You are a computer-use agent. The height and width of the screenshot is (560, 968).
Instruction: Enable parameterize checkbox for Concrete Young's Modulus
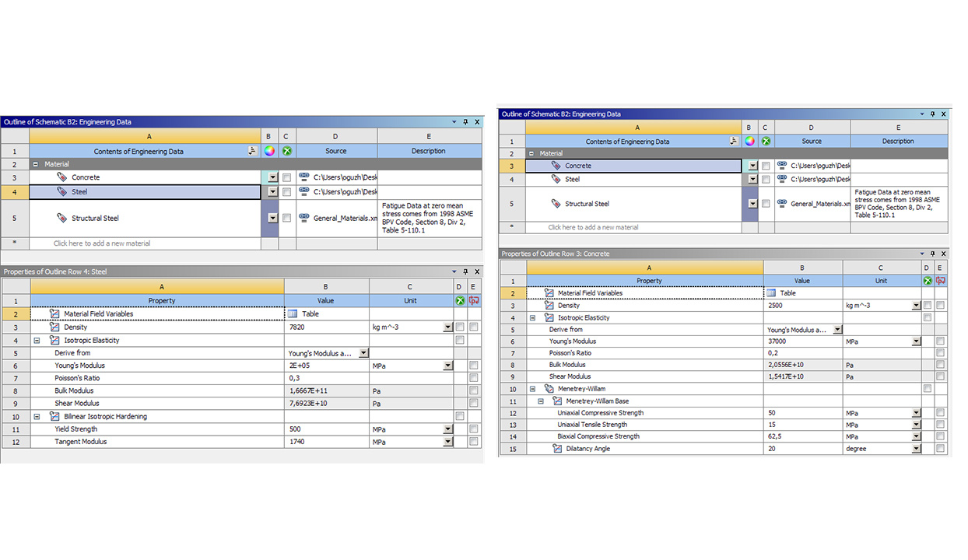pyautogui.click(x=941, y=341)
